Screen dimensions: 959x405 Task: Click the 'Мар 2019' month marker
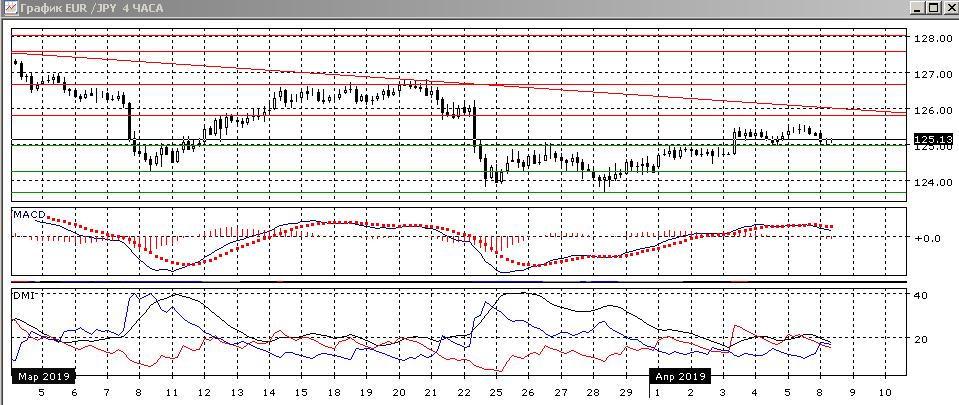pyautogui.click(x=41, y=377)
